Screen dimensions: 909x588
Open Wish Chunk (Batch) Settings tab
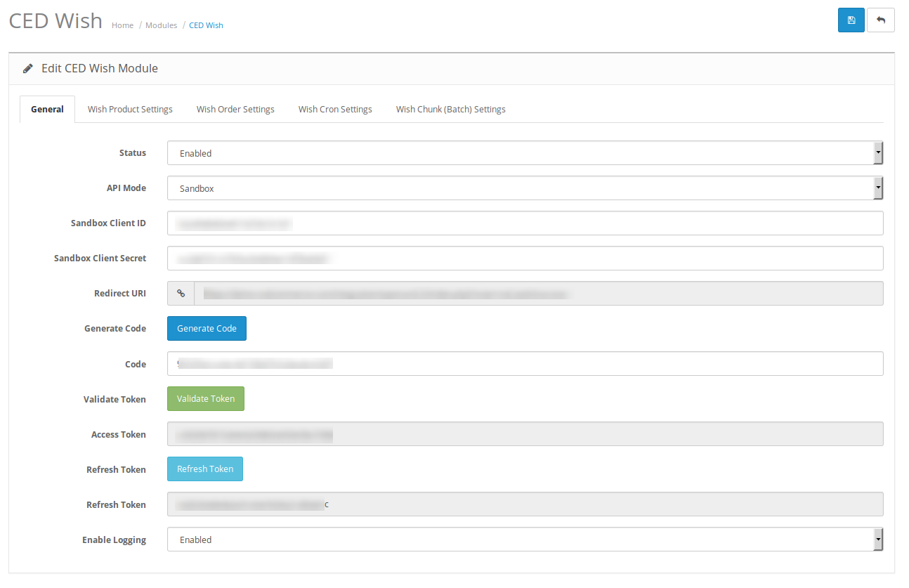[450, 110]
